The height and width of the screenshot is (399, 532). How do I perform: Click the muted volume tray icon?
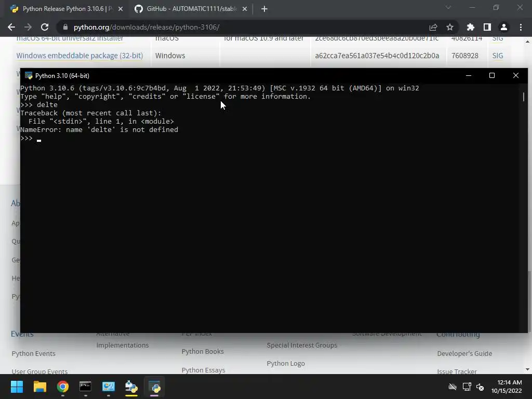480,387
